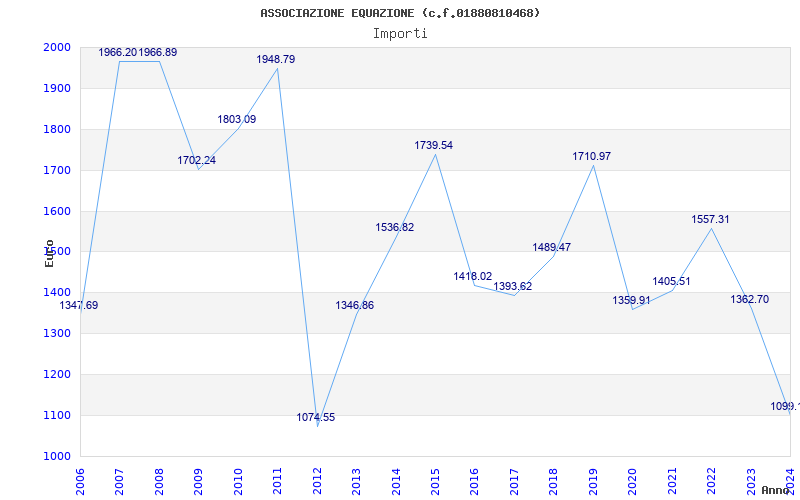Select the 1800 y-axis tick label
The image size is (800, 500).
click(x=57, y=129)
